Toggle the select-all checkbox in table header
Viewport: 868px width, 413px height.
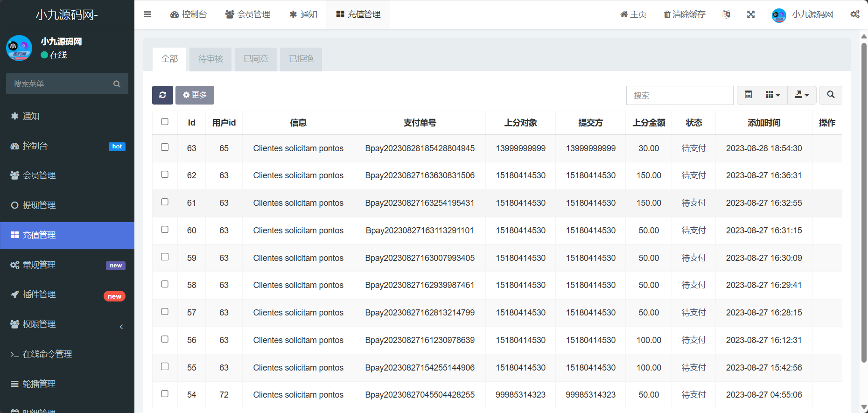point(165,122)
